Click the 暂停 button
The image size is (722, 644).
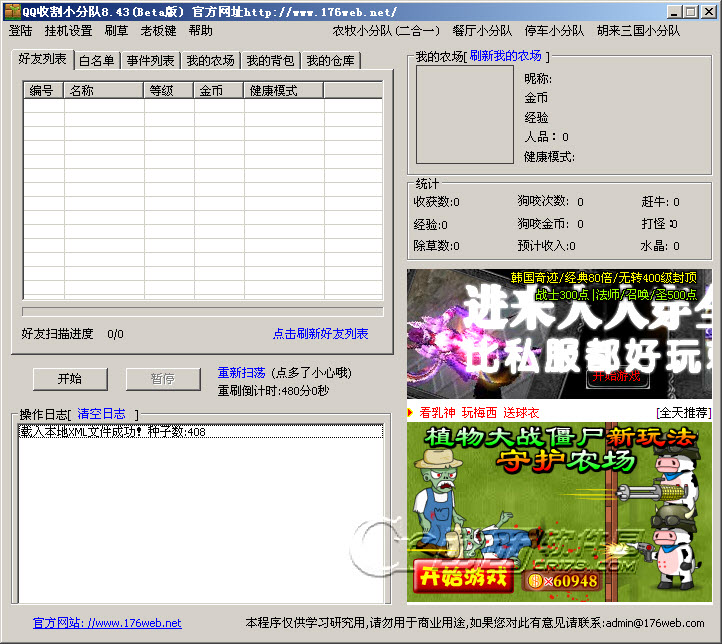click(x=163, y=379)
